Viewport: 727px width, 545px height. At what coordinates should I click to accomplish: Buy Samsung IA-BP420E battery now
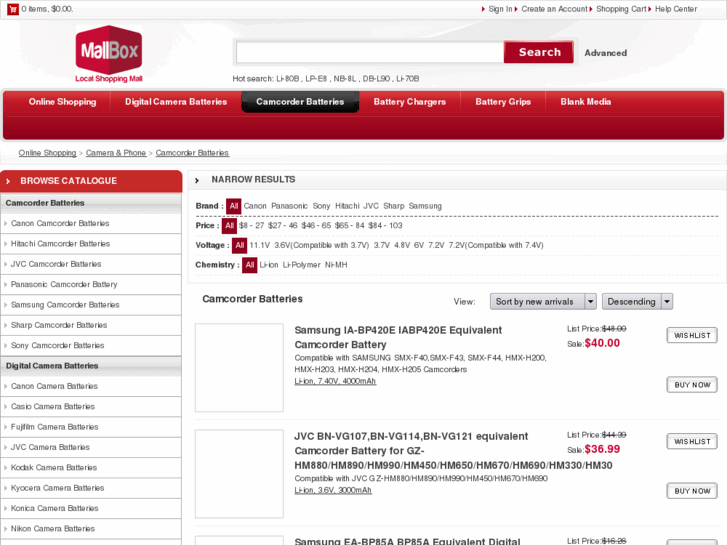pyautogui.click(x=692, y=385)
